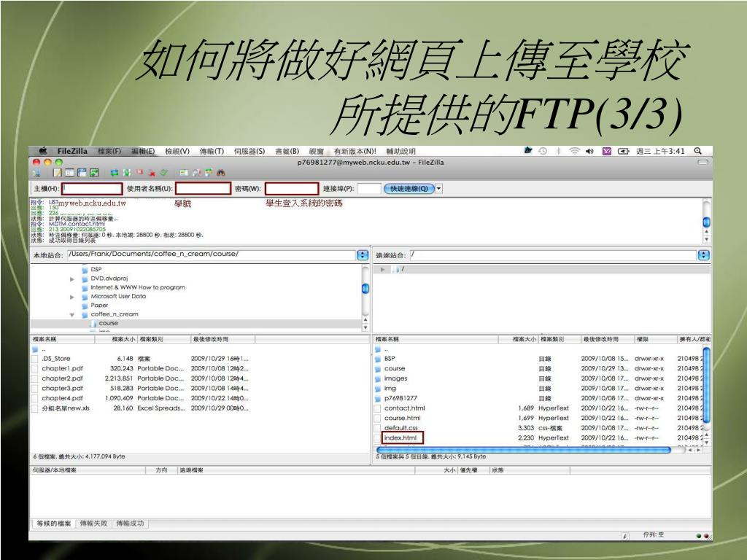Click the disconnect from server icon
The height and width of the screenshot is (560, 747).
[152, 172]
